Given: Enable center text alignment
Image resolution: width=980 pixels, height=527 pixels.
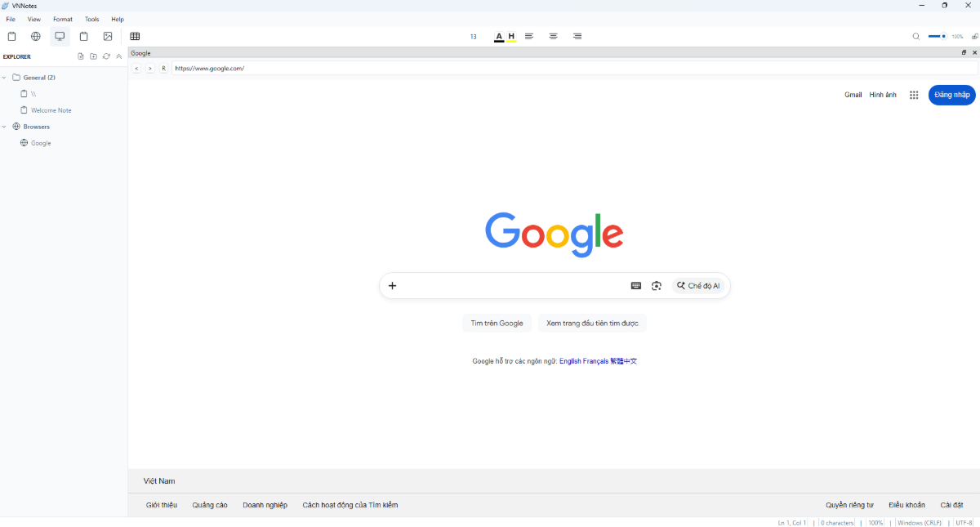Looking at the screenshot, I should point(553,36).
